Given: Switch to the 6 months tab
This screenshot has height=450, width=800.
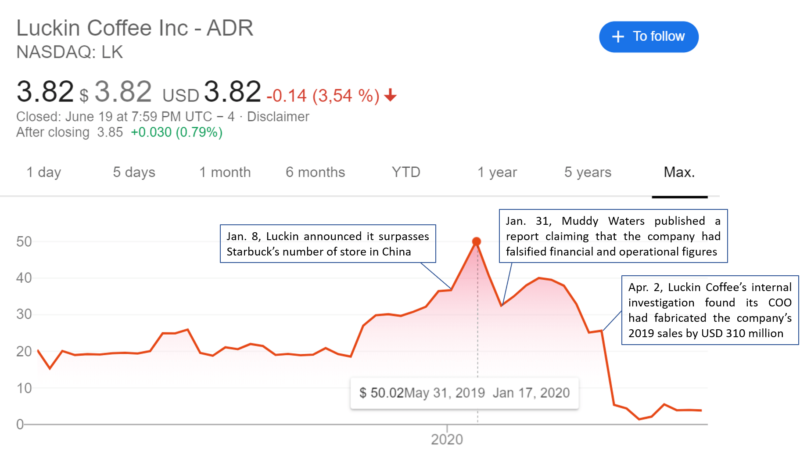Looking at the screenshot, I should (x=315, y=172).
